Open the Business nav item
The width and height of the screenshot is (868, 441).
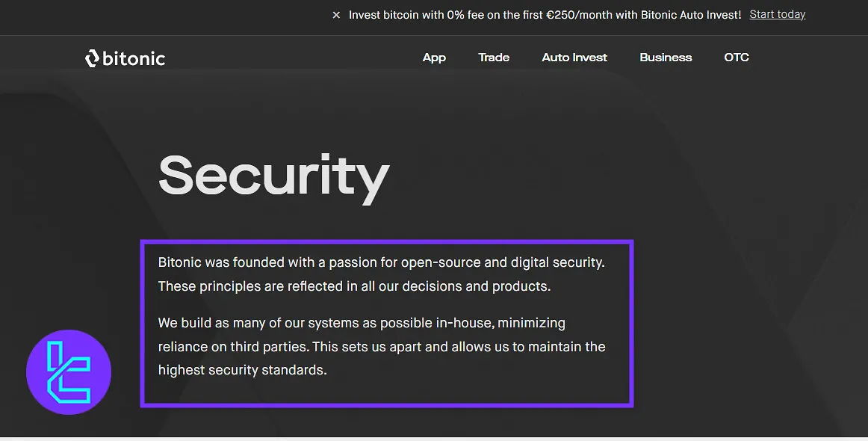point(666,58)
